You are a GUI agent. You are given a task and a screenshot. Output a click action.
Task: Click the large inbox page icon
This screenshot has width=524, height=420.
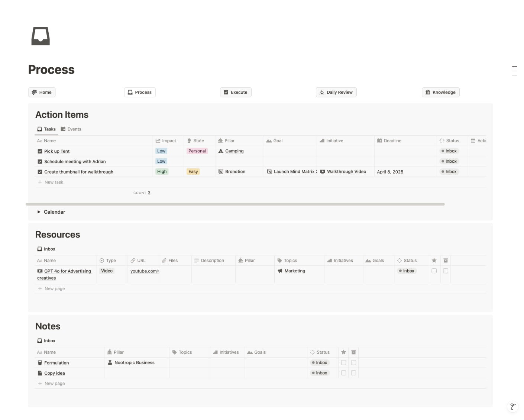41,36
